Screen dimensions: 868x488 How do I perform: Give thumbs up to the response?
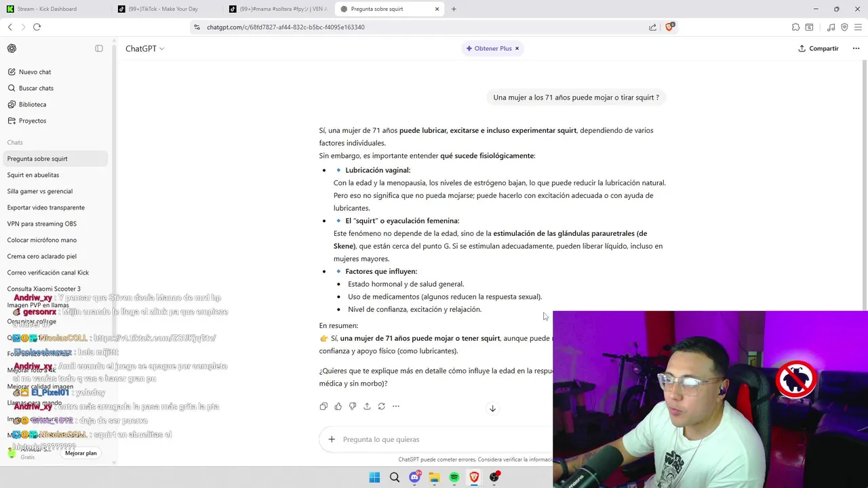tap(338, 406)
